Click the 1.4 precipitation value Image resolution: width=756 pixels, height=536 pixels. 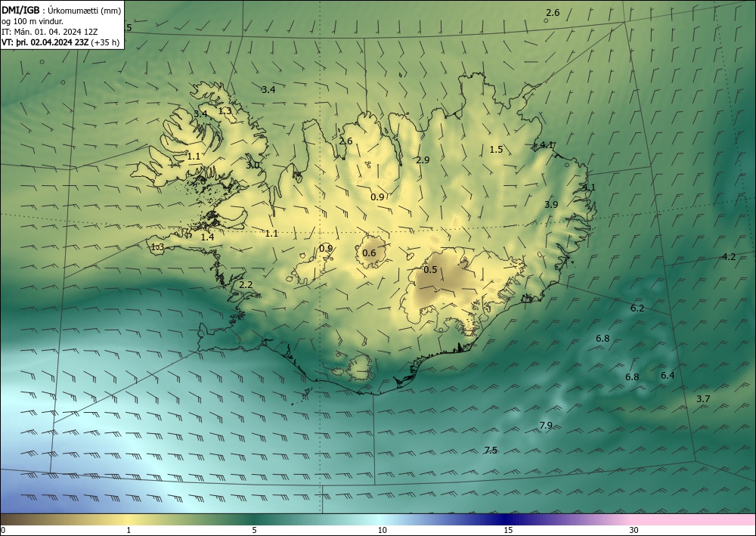coord(207,237)
